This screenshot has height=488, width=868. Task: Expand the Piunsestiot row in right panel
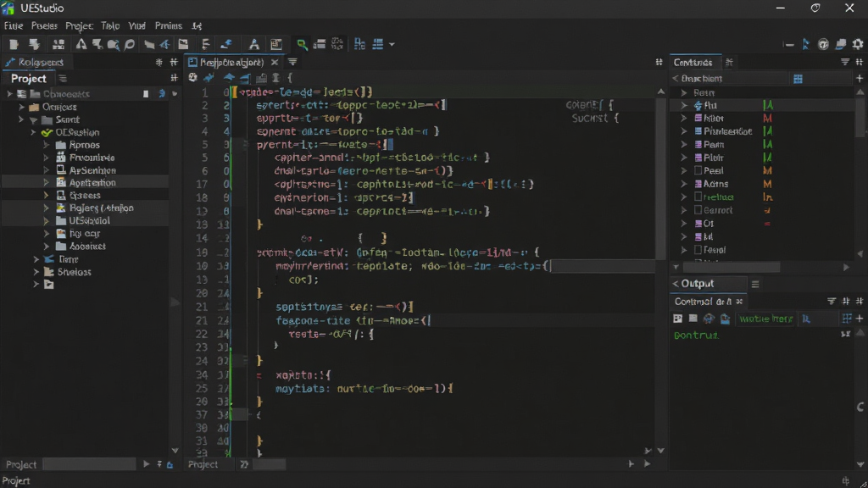click(x=684, y=131)
